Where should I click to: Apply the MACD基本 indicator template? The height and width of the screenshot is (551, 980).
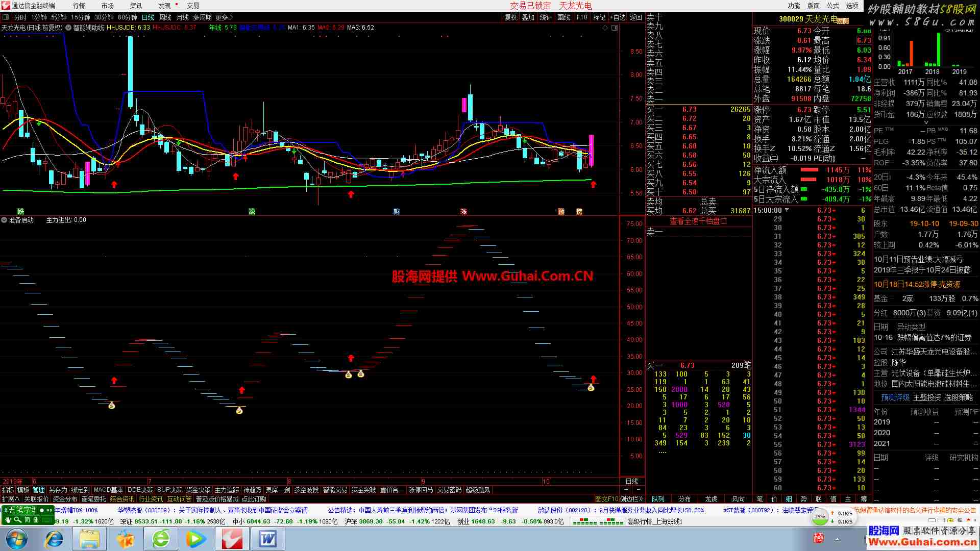(x=108, y=490)
